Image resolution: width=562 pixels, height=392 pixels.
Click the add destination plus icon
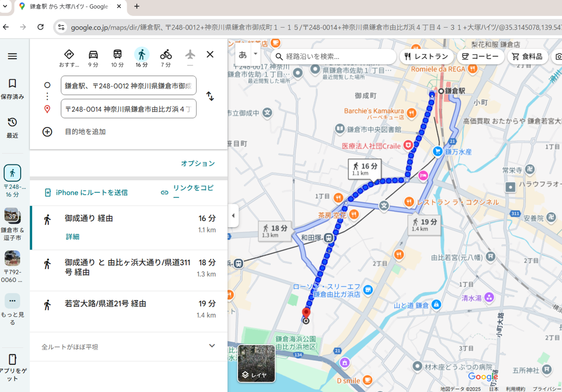[x=47, y=132]
